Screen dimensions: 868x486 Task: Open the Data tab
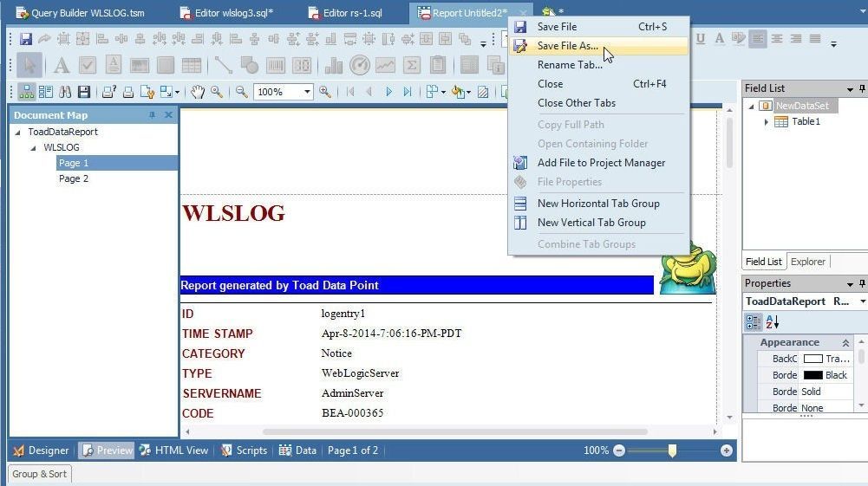tap(297, 450)
